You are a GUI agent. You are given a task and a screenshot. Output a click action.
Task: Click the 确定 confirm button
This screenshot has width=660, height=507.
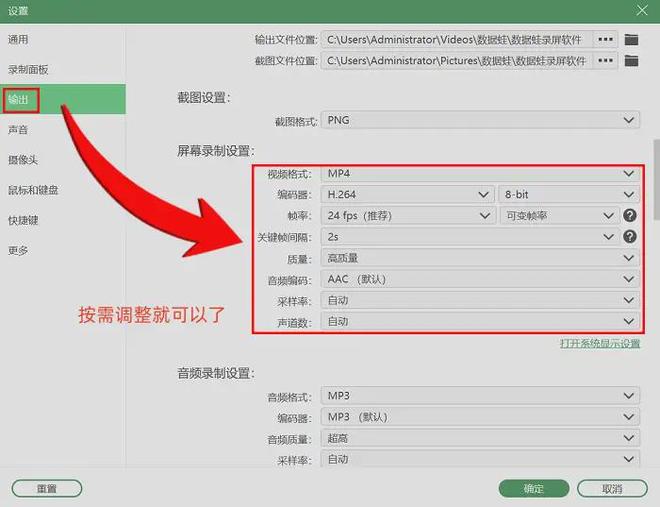pyautogui.click(x=534, y=488)
